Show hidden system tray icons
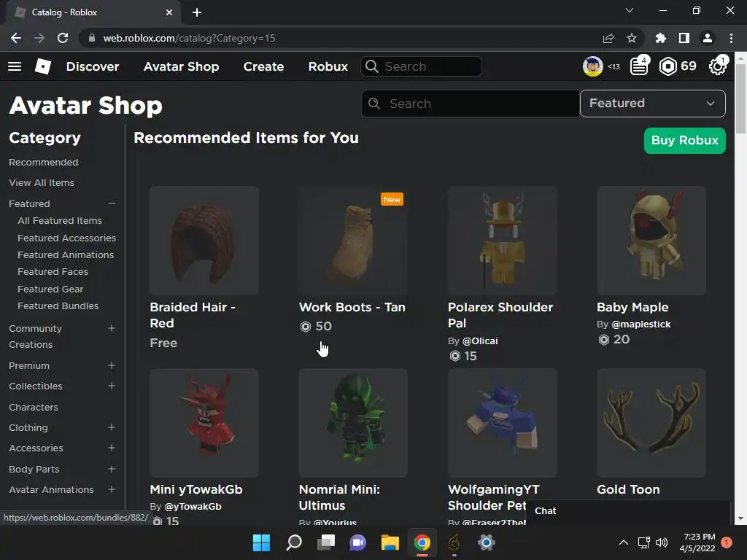Image resolution: width=747 pixels, height=560 pixels. 623,542
